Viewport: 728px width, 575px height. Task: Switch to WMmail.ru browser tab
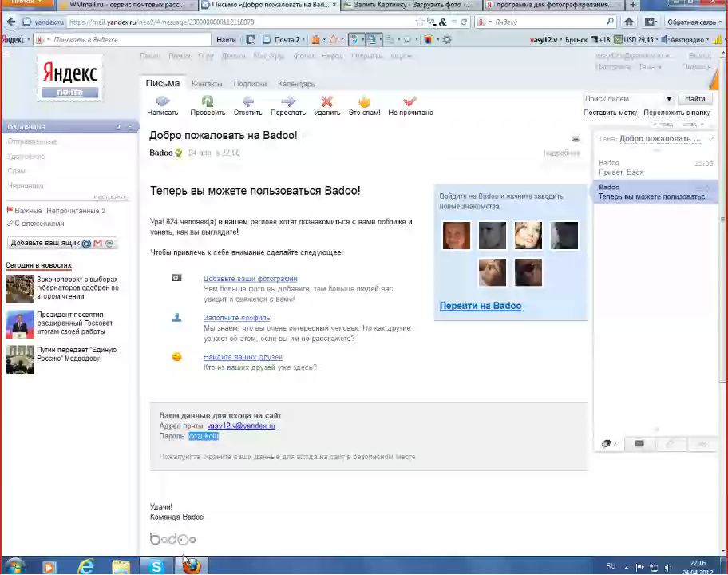126,5
